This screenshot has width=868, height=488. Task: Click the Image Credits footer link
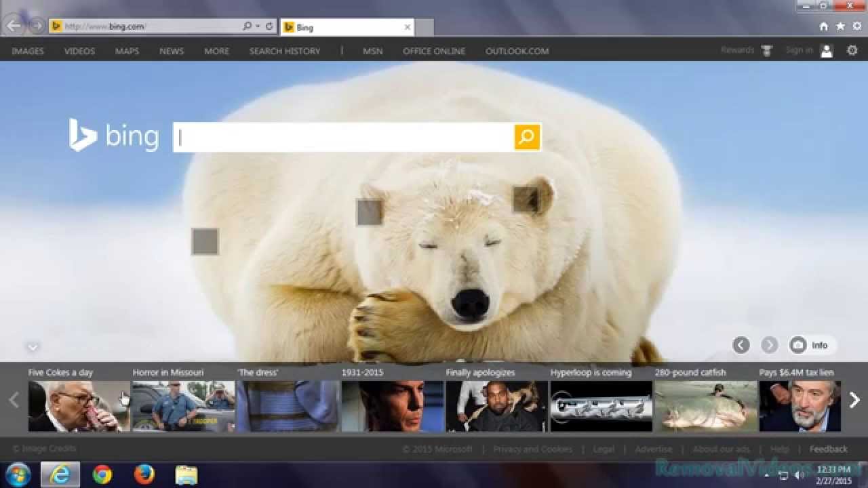[x=45, y=449]
